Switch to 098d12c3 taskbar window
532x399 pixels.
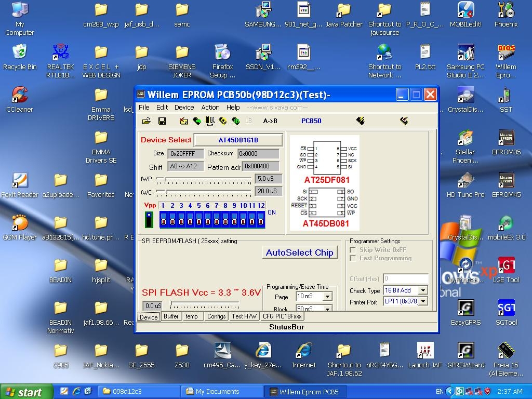(x=139, y=391)
